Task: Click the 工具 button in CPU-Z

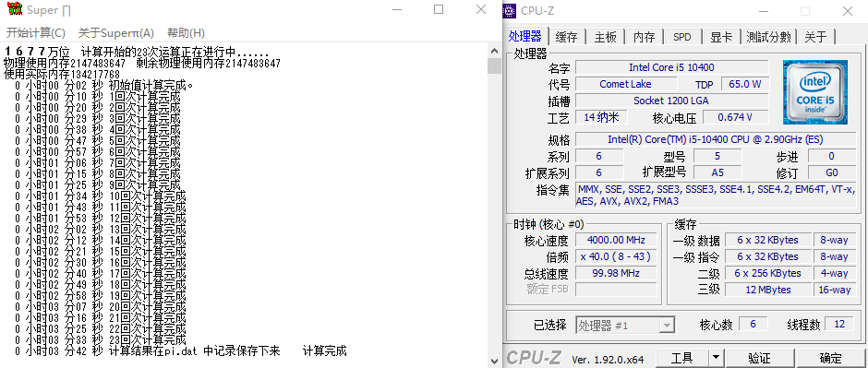Action: pos(682,358)
